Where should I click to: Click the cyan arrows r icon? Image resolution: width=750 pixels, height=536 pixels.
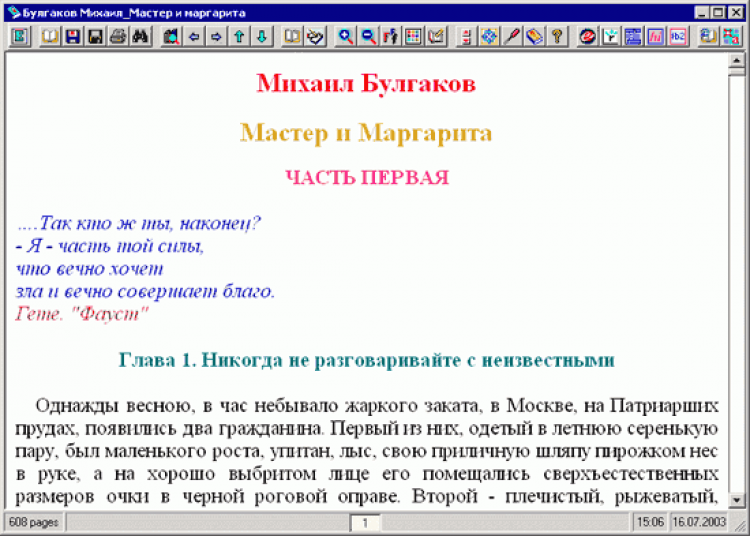pos(610,36)
